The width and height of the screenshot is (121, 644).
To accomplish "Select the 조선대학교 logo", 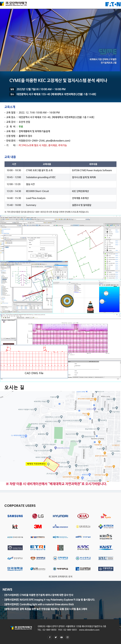I will point(83,568).
